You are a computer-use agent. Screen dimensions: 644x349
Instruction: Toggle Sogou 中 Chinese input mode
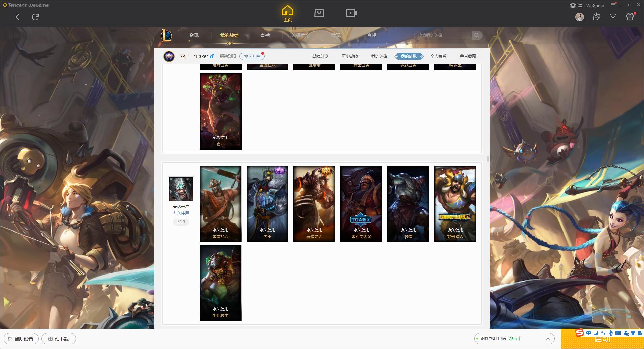click(x=589, y=333)
